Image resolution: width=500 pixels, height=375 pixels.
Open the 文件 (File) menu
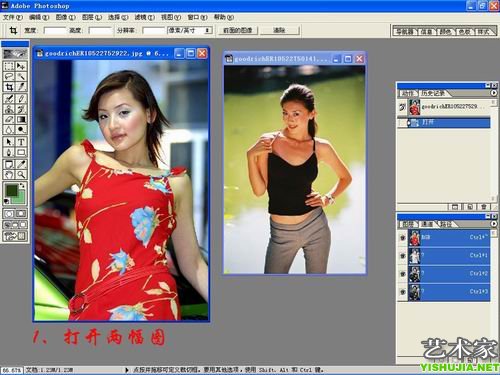pyautogui.click(x=13, y=17)
